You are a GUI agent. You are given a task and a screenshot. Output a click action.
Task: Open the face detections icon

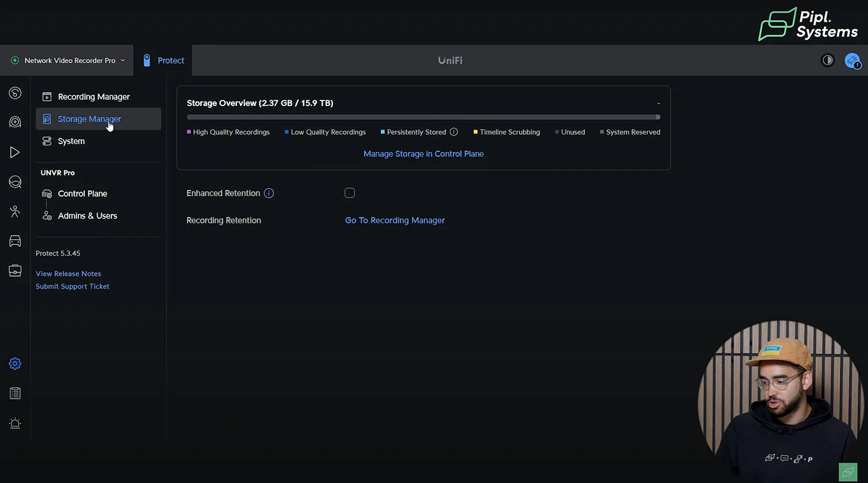click(x=15, y=182)
